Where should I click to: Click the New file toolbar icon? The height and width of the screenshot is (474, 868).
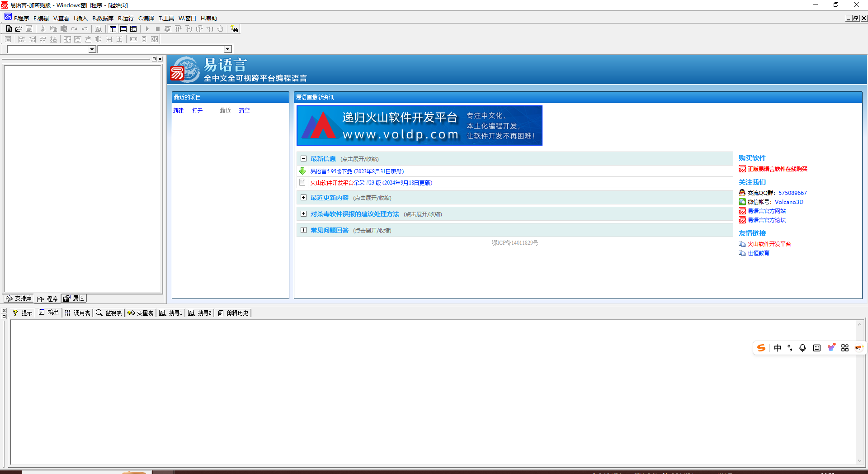click(9, 29)
